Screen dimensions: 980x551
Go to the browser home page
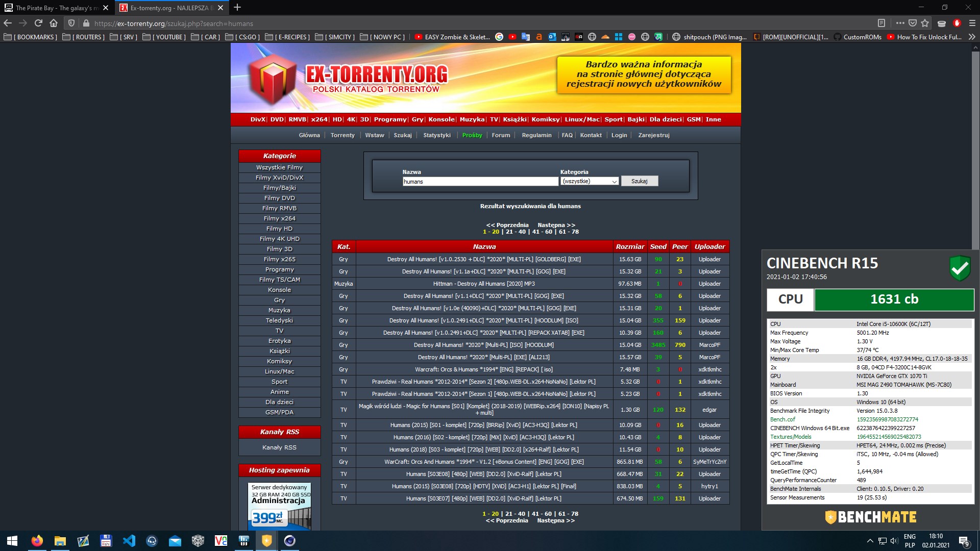54,23
